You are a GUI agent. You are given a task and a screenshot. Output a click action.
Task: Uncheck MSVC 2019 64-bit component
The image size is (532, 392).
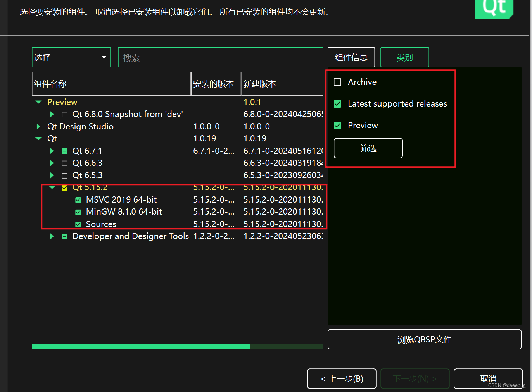pyautogui.click(x=78, y=200)
